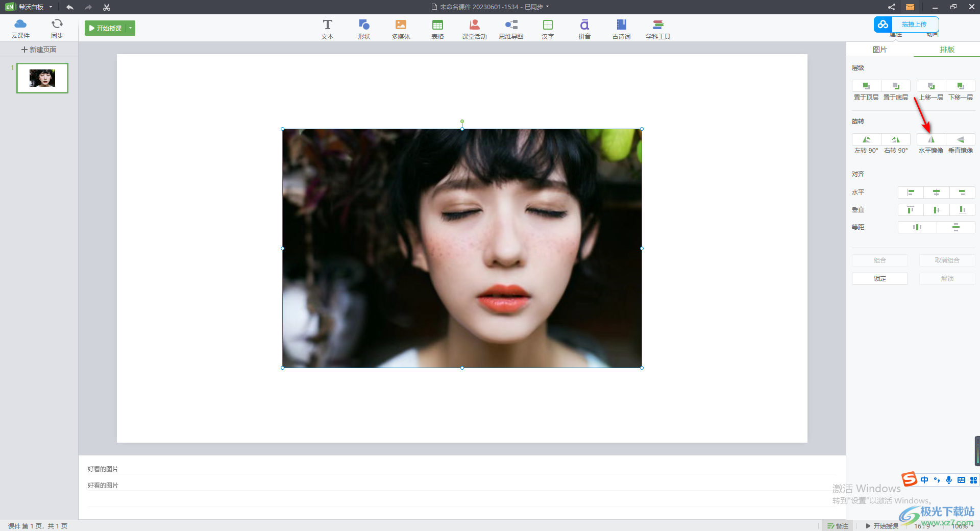Click the portrait image on canvas

pyautogui.click(x=462, y=248)
